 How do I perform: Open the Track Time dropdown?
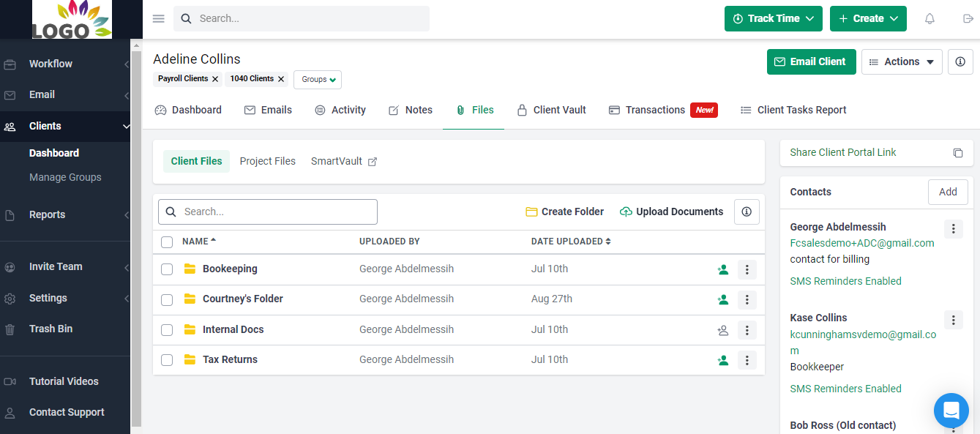point(774,18)
